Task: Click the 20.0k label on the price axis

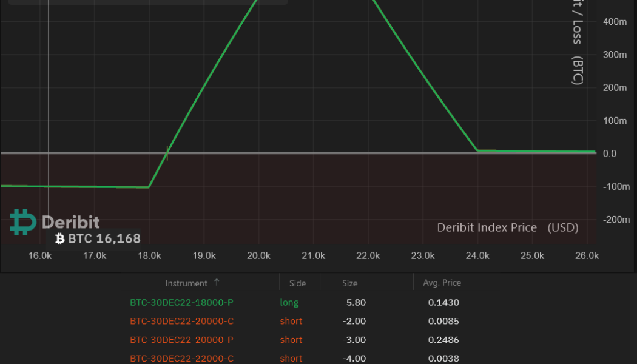Action: [x=258, y=256]
